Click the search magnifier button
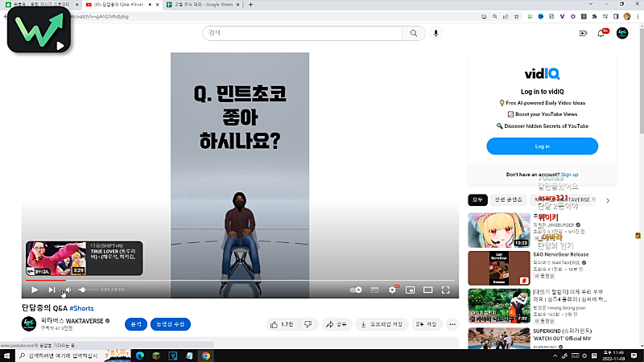The height and width of the screenshot is (362, 644). [x=414, y=33]
